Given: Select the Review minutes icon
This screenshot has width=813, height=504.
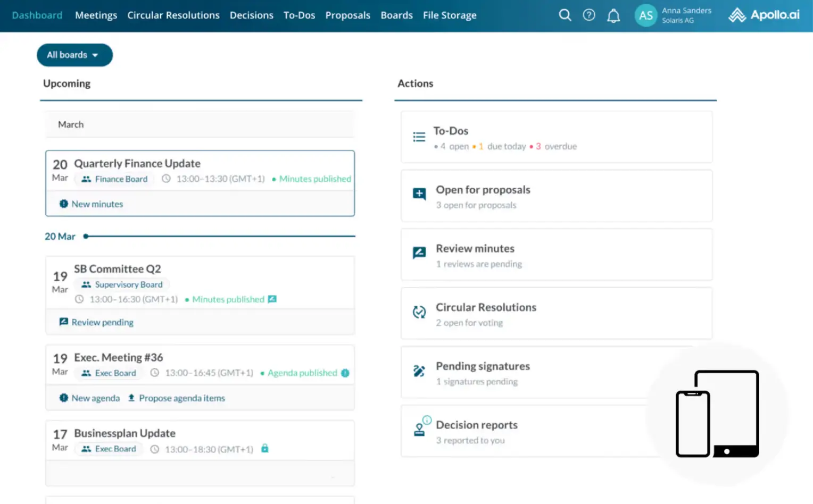Looking at the screenshot, I should pos(419,254).
